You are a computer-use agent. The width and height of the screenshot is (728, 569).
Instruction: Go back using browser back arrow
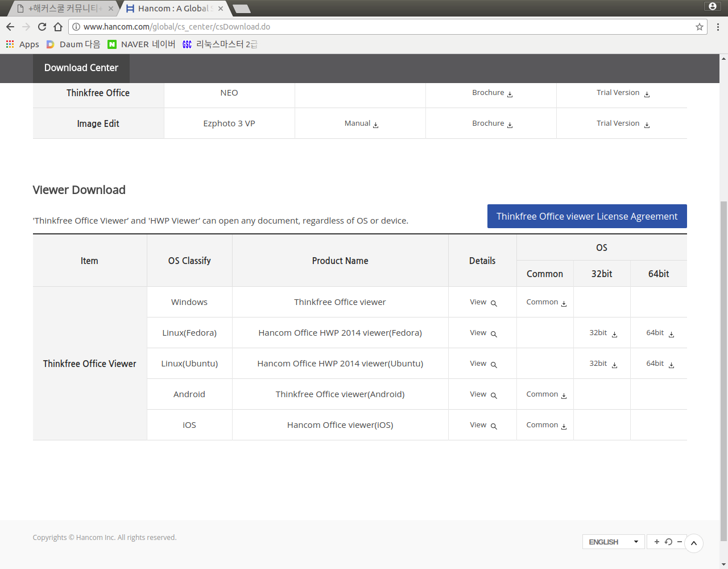(x=10, y=27)
